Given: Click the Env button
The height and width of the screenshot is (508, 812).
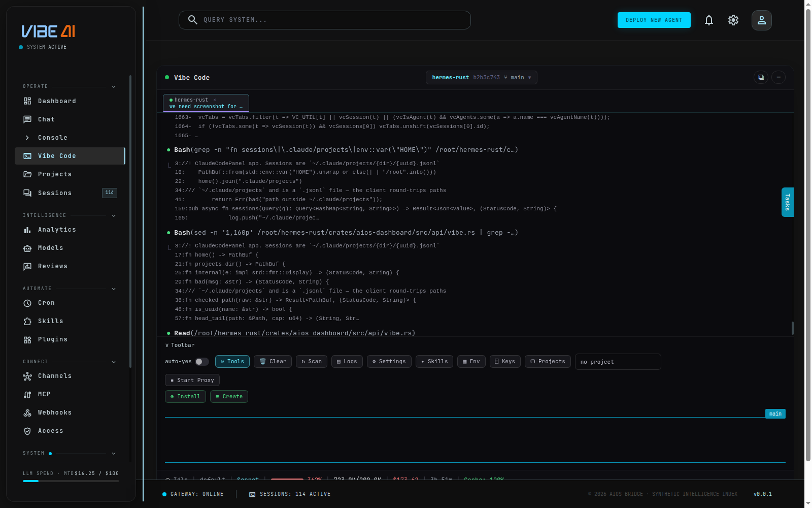Looking at the screenshot, I should tap(471, 362).
